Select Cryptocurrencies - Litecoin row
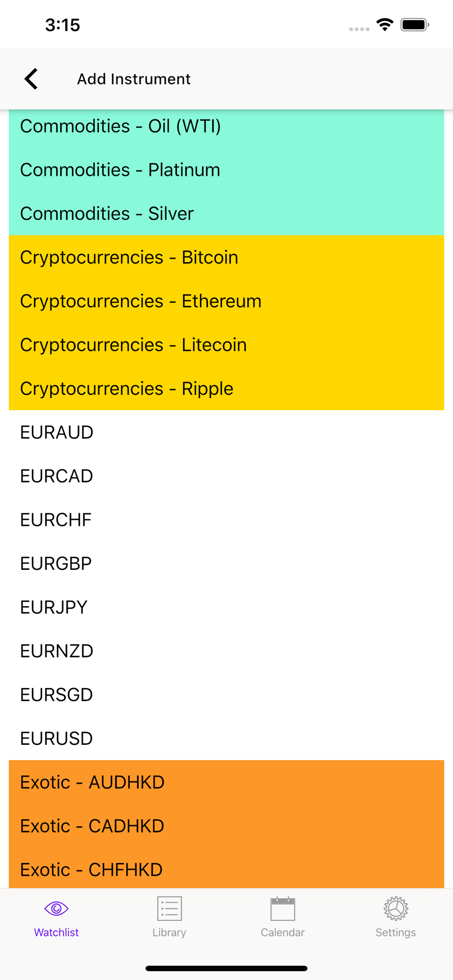This screenshot has height=980, width=453. [x=226, y=344]
